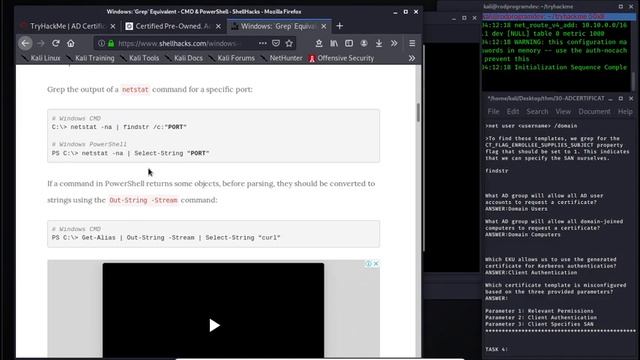This screenshot has height=360, width=640.
Task: Click the Firefox forward arrow
Action: 40,43
